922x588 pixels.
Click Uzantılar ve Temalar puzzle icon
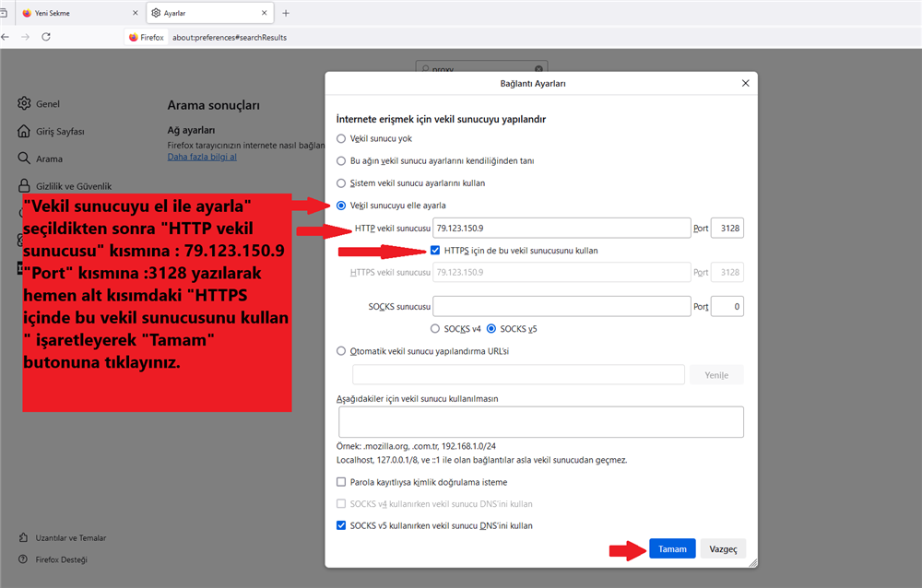coord(25,537)
